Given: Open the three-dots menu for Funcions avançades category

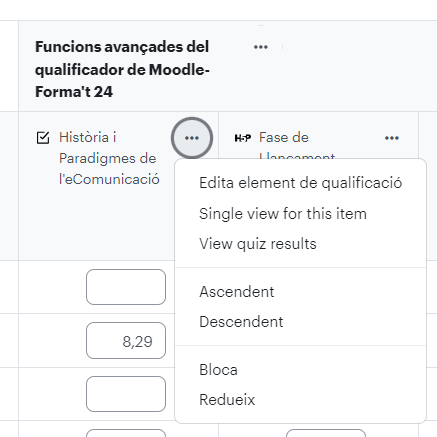Looking at the screenshot, I should click(x=261, y=47).
